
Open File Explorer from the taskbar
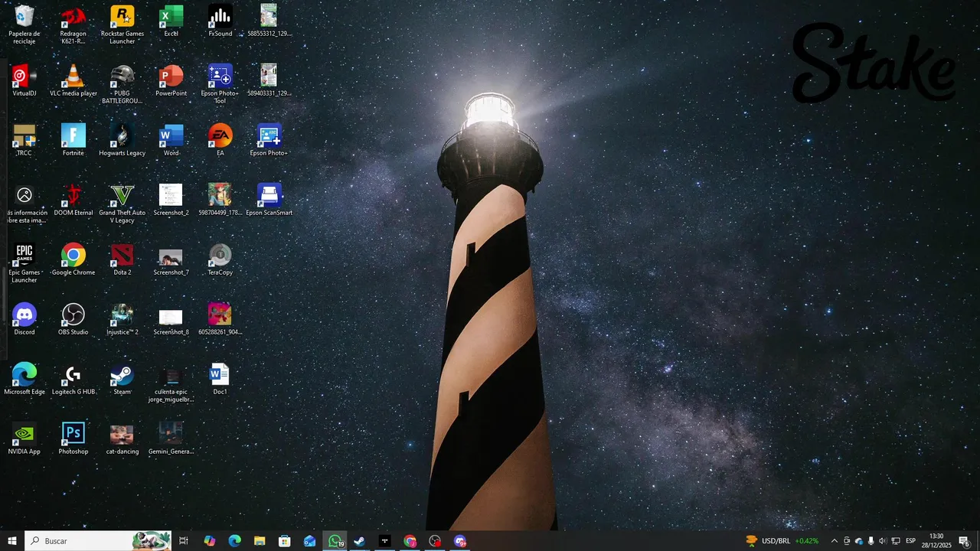click(260, 541)
